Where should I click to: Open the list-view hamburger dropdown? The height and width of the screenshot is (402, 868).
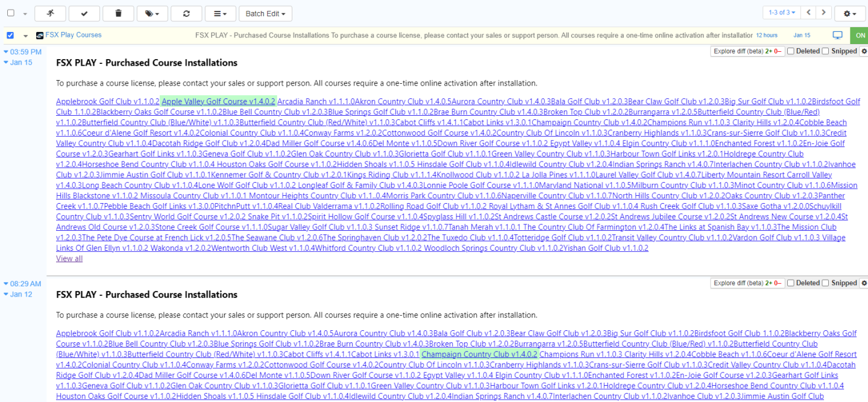(x=220, y=13)
